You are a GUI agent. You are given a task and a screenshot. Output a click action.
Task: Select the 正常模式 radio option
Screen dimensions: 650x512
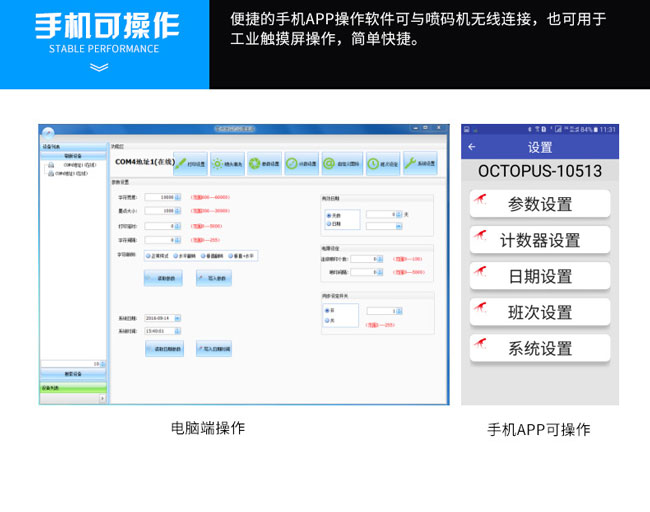(x=149, y=255)
